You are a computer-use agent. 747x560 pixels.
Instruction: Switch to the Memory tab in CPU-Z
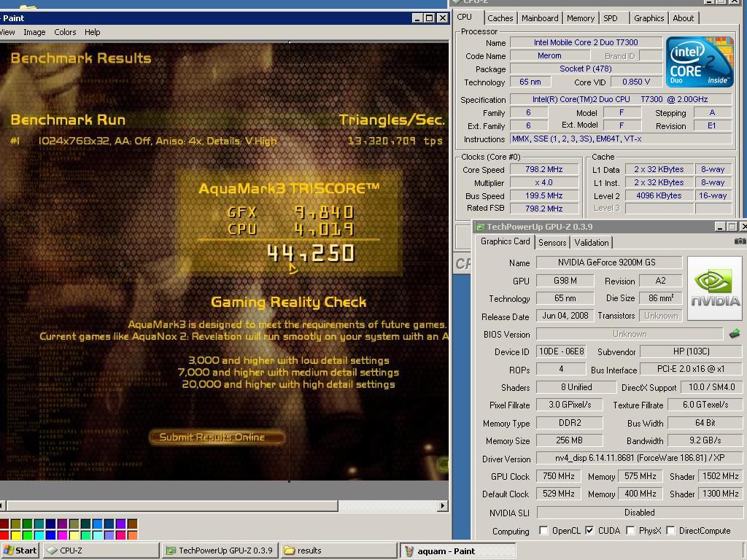[580, 18]
